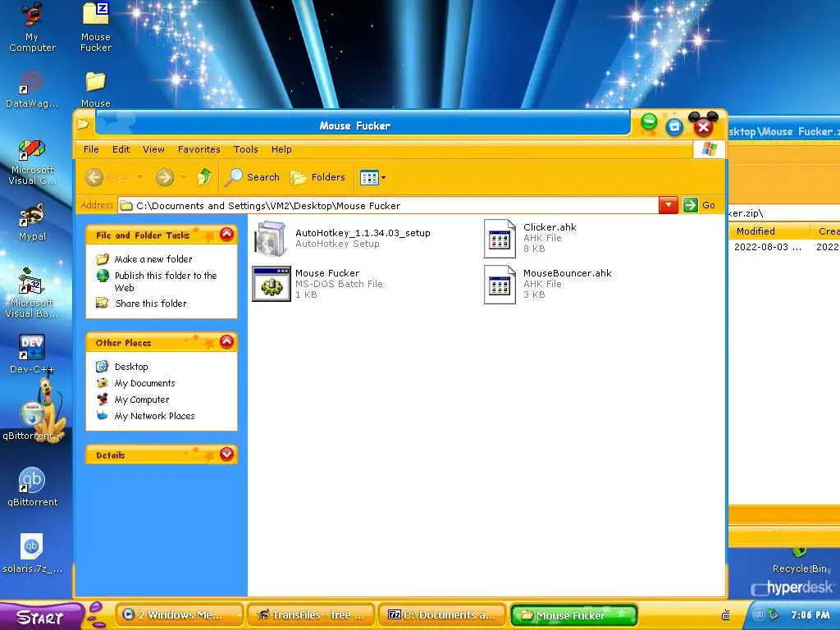This screenshot has height=630, width=840.
Task: Collapse the File and Folder Tasks panel
Action: pos(226,235)
